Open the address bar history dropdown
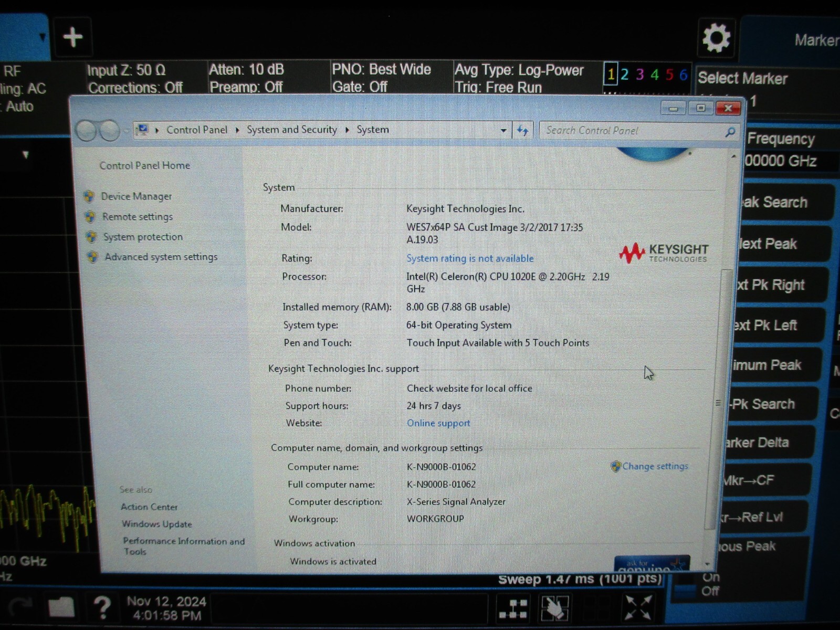This screenshot has width=840, height=630. [503, 130]
